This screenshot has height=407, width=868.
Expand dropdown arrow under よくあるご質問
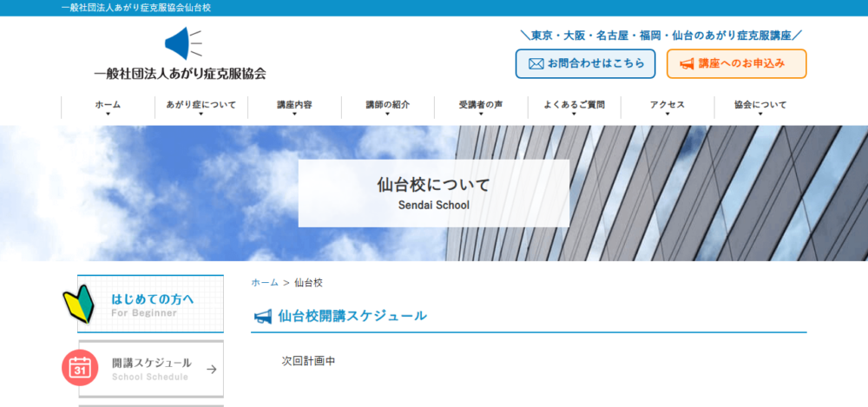(x=574, y=114)
